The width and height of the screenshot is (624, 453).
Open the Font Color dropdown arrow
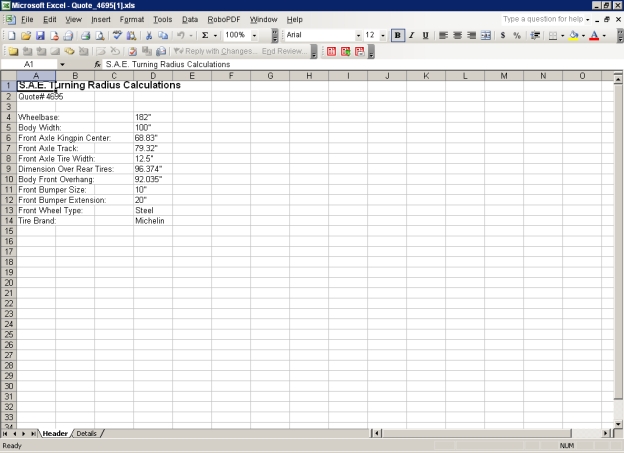[604, 36]
